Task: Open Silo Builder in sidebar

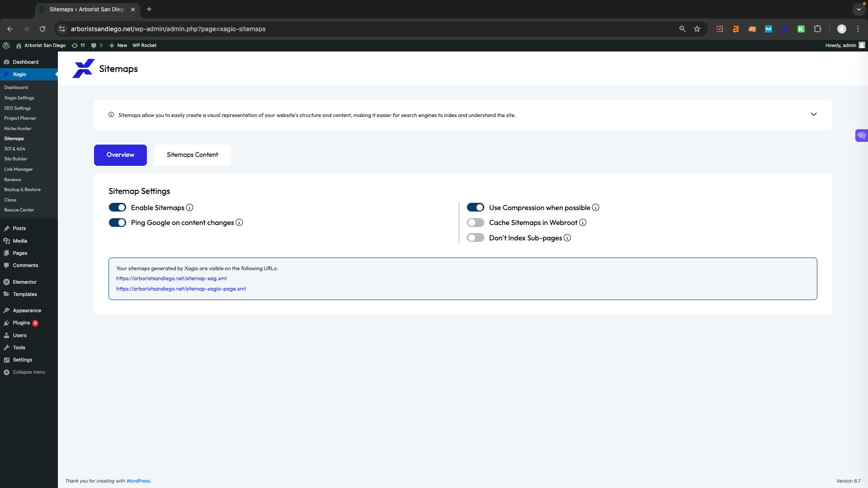Action: [x=16, y=159]
